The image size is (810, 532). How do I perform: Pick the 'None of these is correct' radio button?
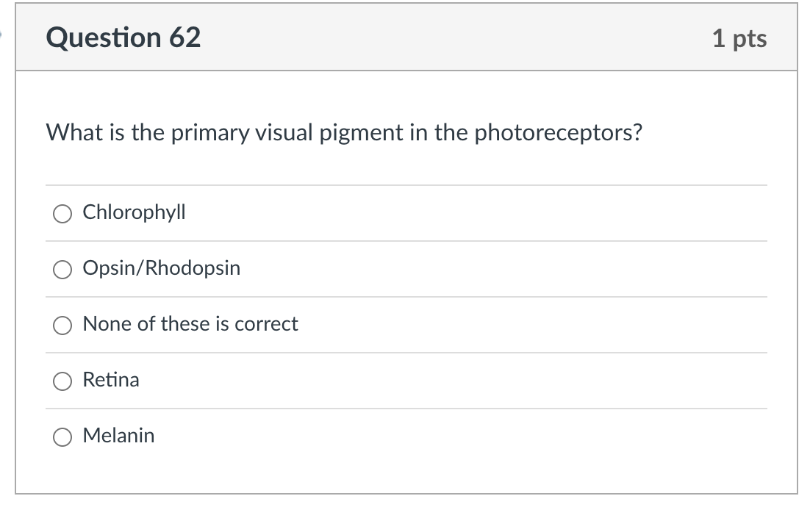point(62,326)
